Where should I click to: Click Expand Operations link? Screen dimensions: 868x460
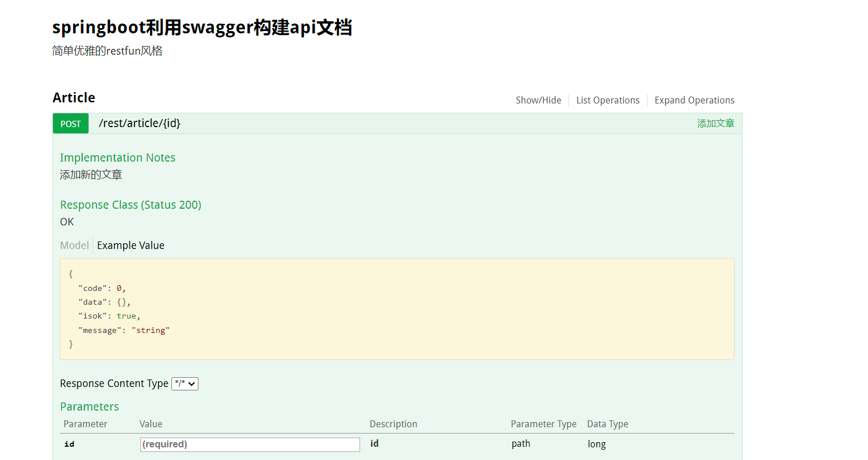coord(694,100)
